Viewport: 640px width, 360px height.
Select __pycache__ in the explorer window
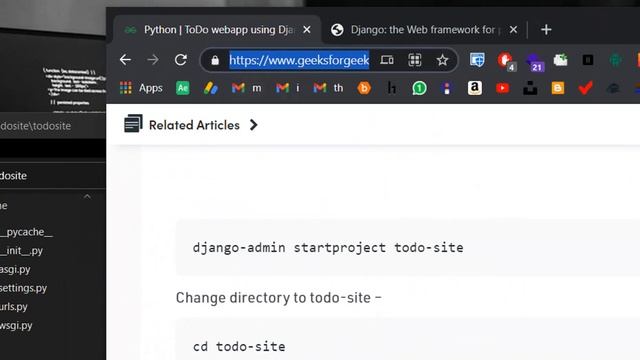[27, 232]
